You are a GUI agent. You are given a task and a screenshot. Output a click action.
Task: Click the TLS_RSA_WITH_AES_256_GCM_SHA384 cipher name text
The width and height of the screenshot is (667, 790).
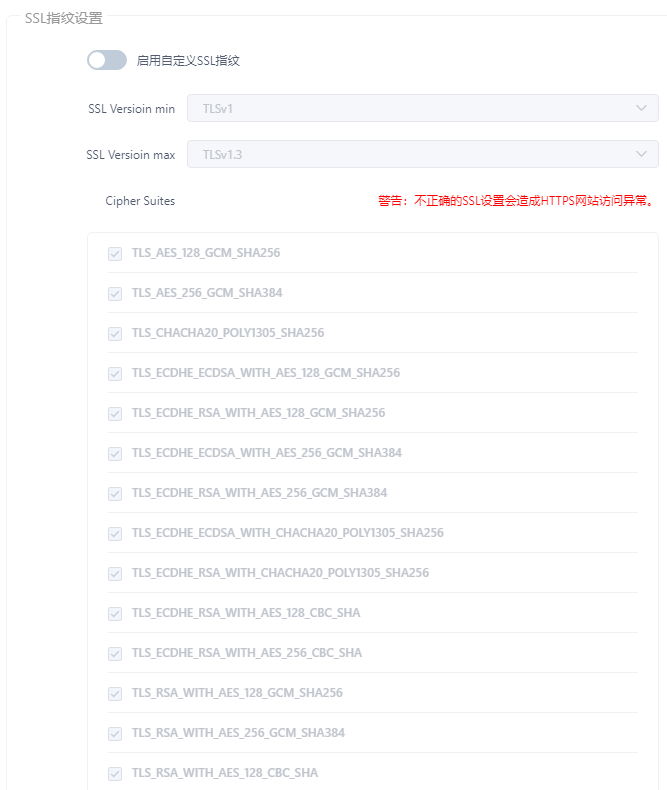click(x=238, y=733)
